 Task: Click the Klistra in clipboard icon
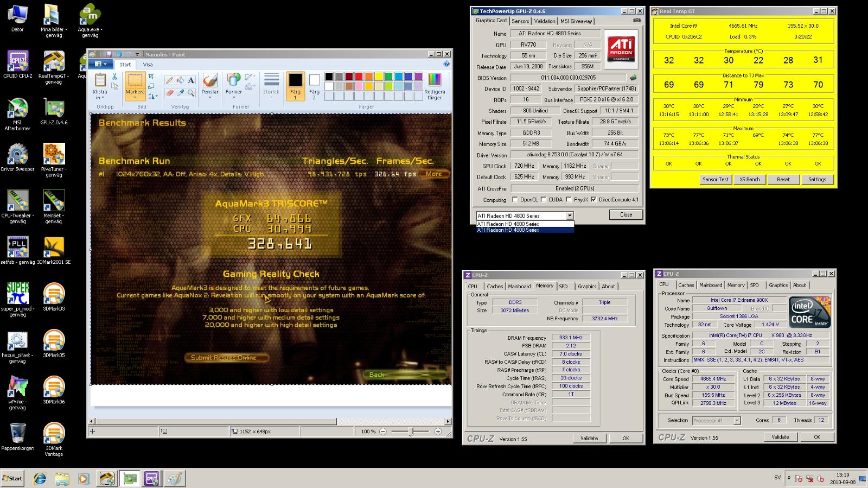point(100,80)
